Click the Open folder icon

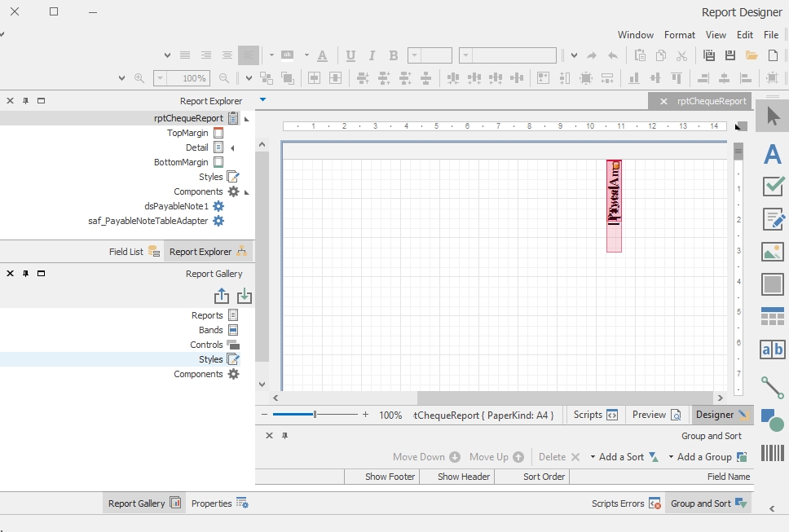(751, 55)
